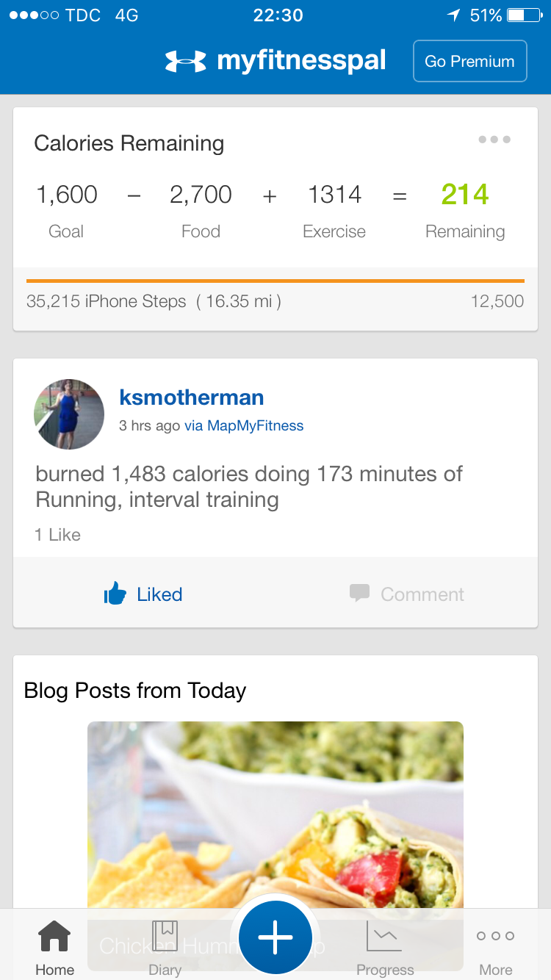Viewport: 551px width, 980px height.
Task: Open the Home tab
Action: pos(54,948)
